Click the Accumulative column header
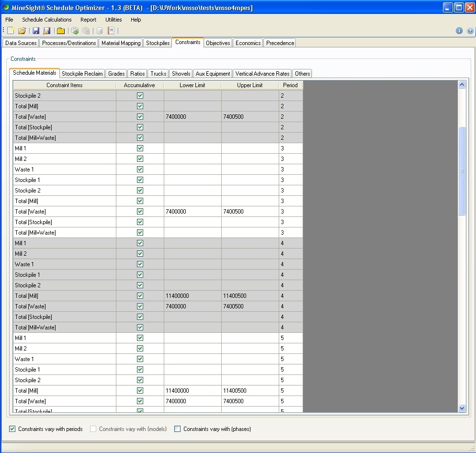This screenshot has height=453, width=476. (x=139, y=85)
